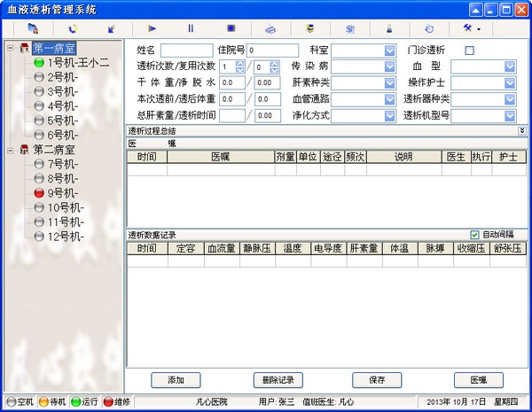The width and height of the screenshot is (532, 412).
Task: Select machine 11号机-
Action: [59, 222]
